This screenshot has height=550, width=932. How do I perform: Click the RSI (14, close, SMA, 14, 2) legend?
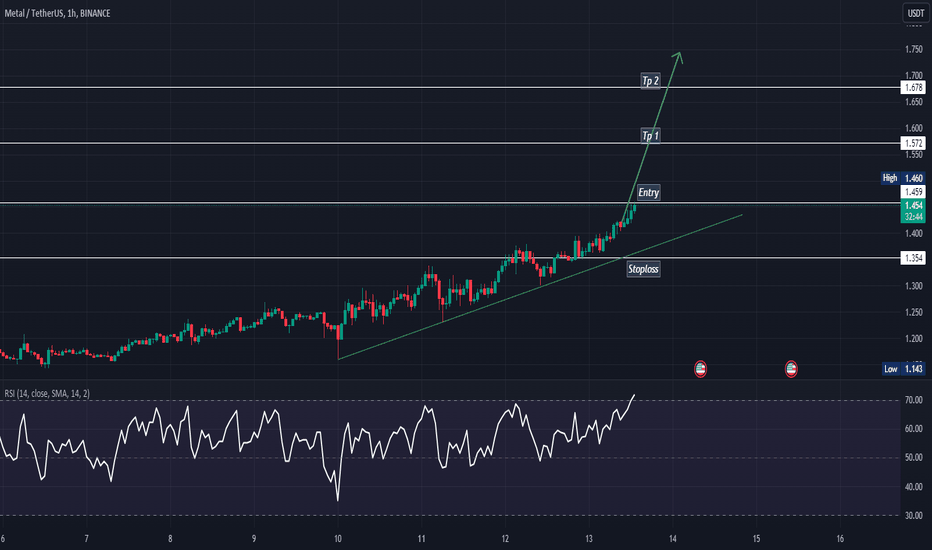pyautogui.click(x=48, y=394)
